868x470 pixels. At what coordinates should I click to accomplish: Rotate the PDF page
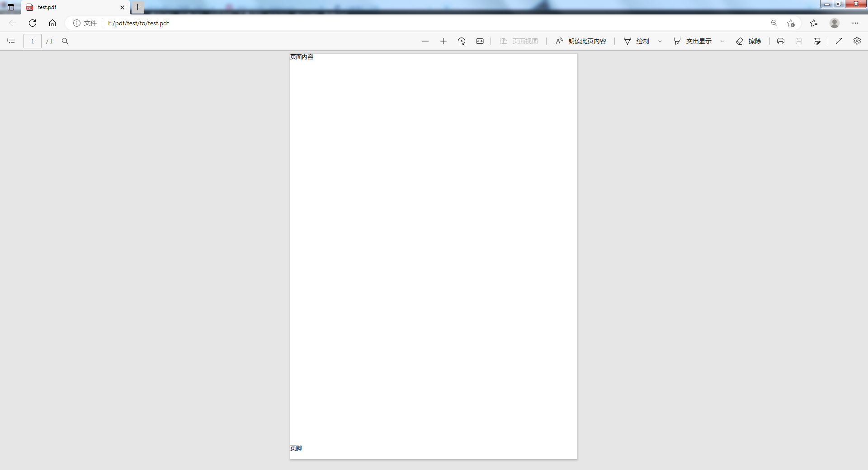coord(462,41)
